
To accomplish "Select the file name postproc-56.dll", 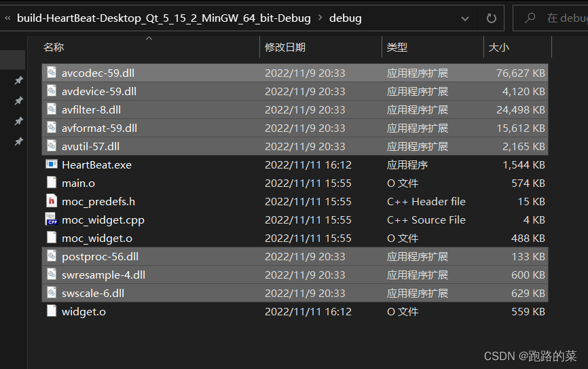I will pyautogui.click(x=100, y=257).
